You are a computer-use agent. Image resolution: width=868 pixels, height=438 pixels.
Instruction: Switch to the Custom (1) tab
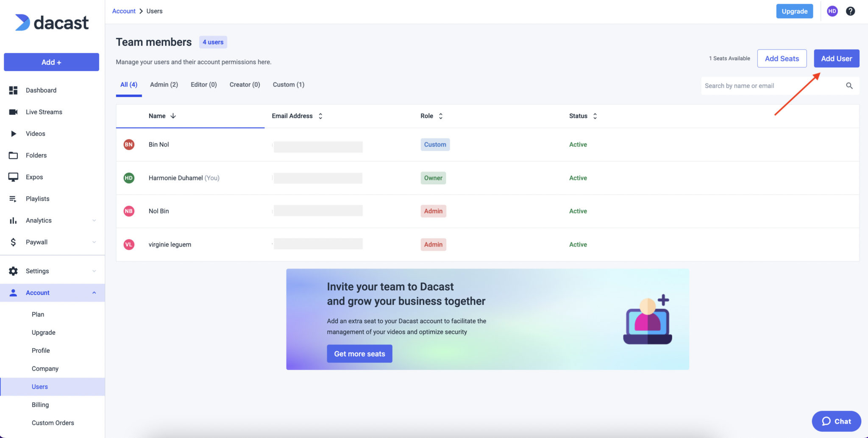289,85
